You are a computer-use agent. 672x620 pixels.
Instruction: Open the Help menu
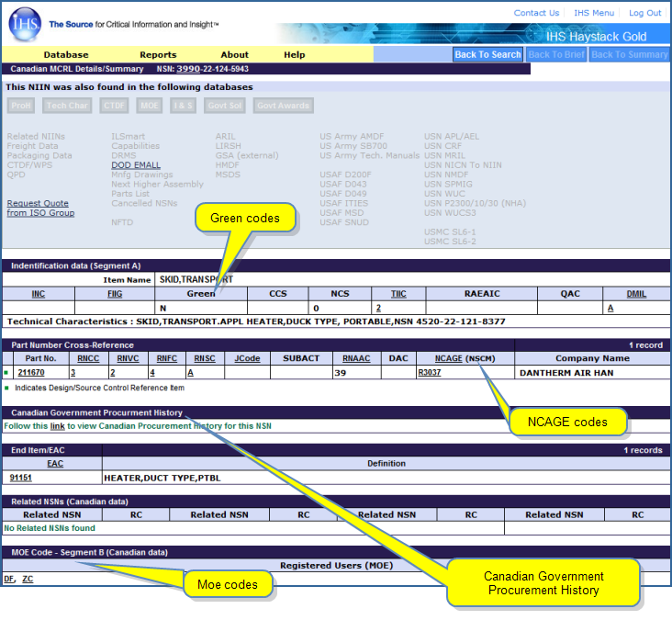click(x=294, y=55)
